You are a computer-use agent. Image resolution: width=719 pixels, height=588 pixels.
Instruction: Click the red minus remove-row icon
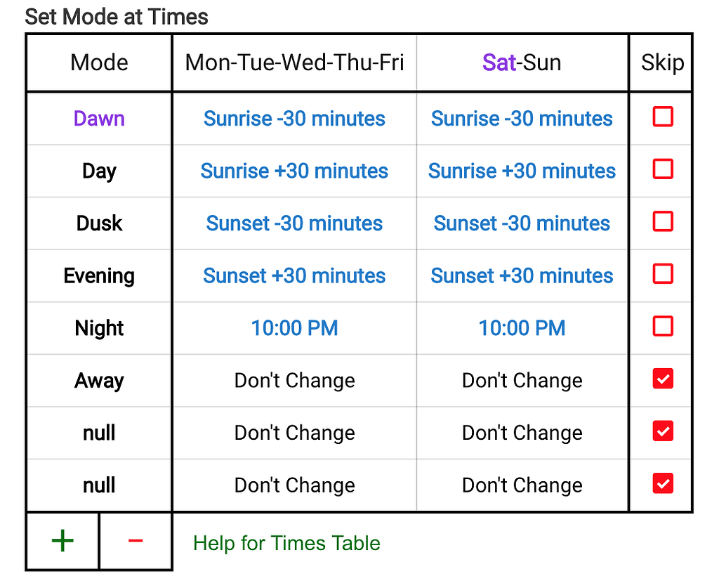(x=136, y=541)
